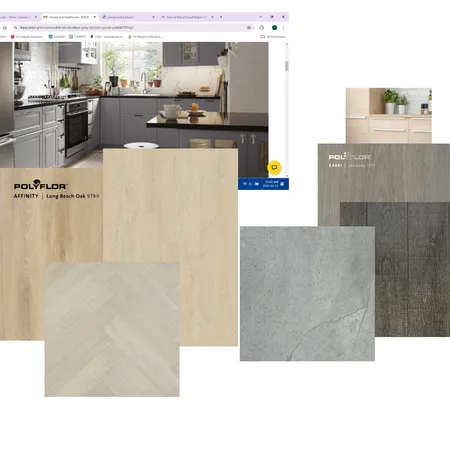This screenshot has height=450, width=450.
Task: Open the Canada Account bookmark with red icon
Action: pos(27,37)
